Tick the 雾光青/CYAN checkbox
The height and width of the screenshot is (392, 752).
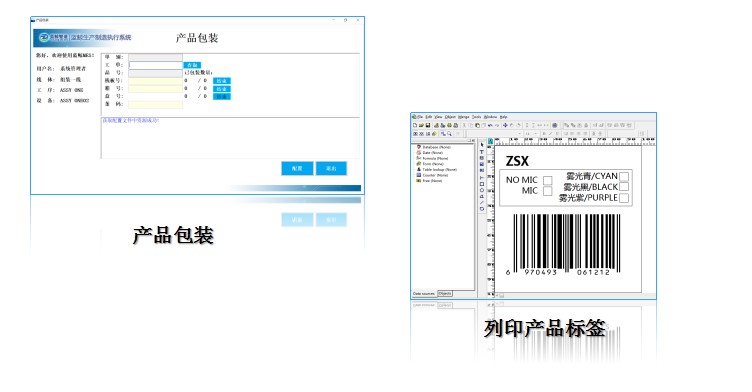(624, 176)
